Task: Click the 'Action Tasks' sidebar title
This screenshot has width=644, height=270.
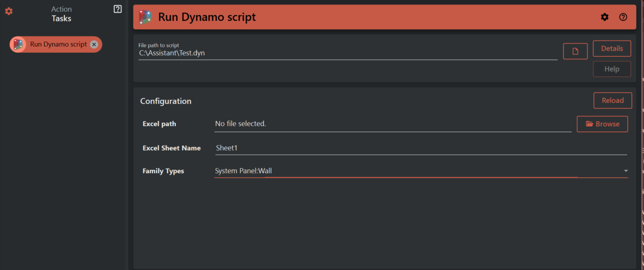Action: (x=62, y=14)
